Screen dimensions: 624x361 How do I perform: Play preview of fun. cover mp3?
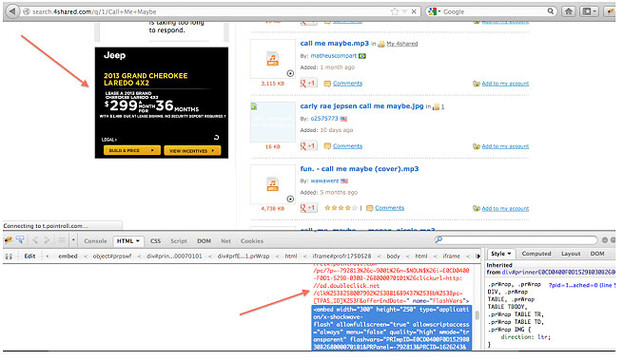click(291, 199)
